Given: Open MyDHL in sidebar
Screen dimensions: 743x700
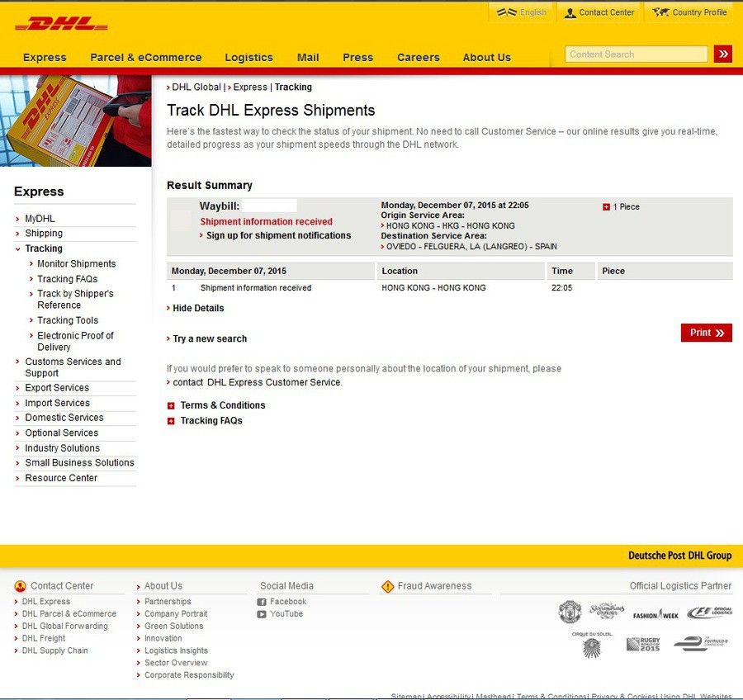Looking at the screenshot, I should point(40,219).
